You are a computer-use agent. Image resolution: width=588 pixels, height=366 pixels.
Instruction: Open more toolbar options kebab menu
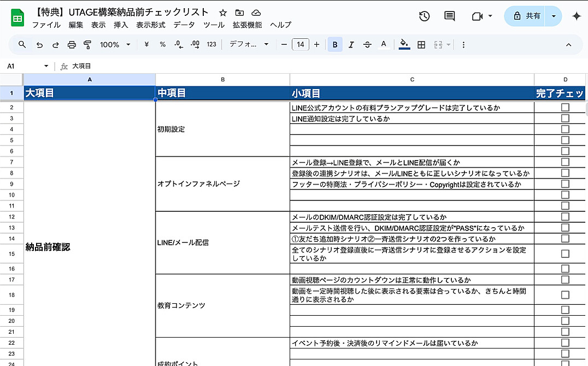point(463,45)
